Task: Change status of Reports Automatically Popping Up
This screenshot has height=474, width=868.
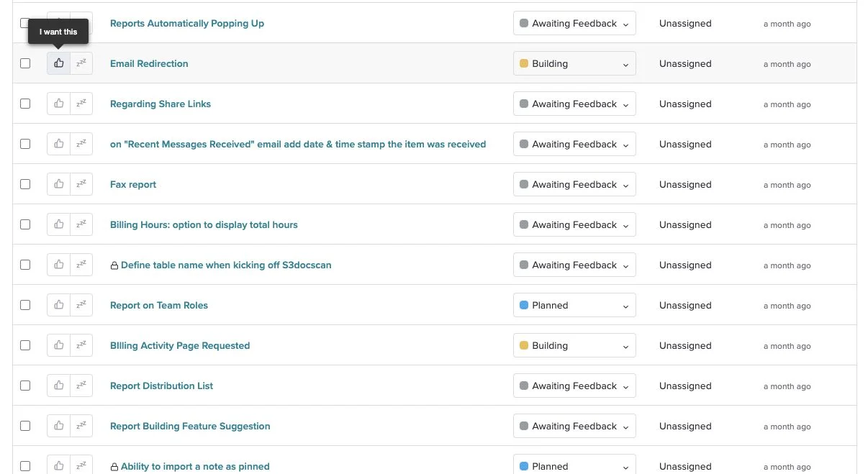Action: point(574,23)
